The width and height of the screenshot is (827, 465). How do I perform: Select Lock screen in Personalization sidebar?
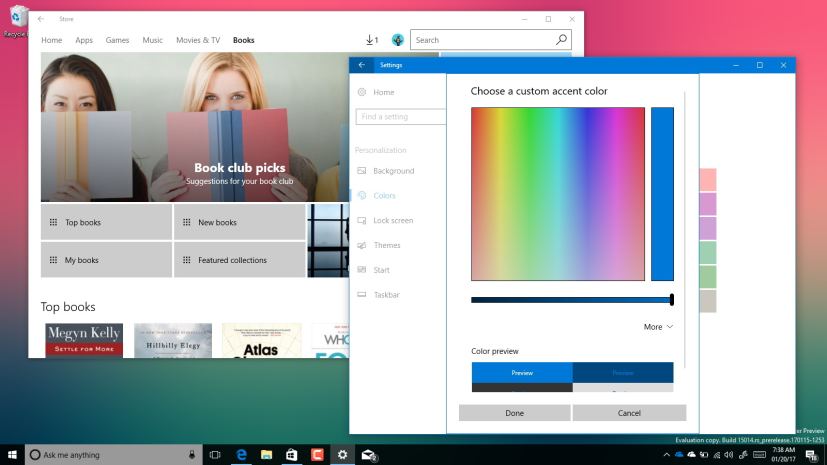393,220
